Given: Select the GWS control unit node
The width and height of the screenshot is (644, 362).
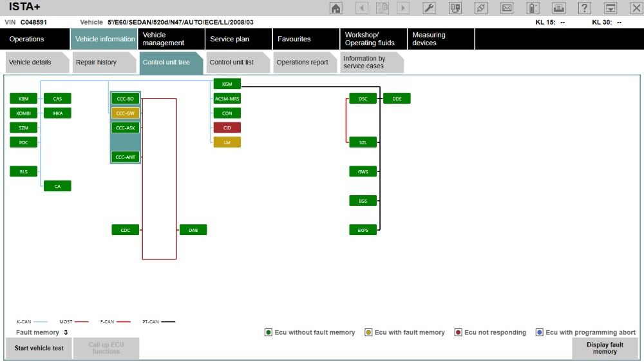Looking at the screenshot, I should tap(363, 172).
